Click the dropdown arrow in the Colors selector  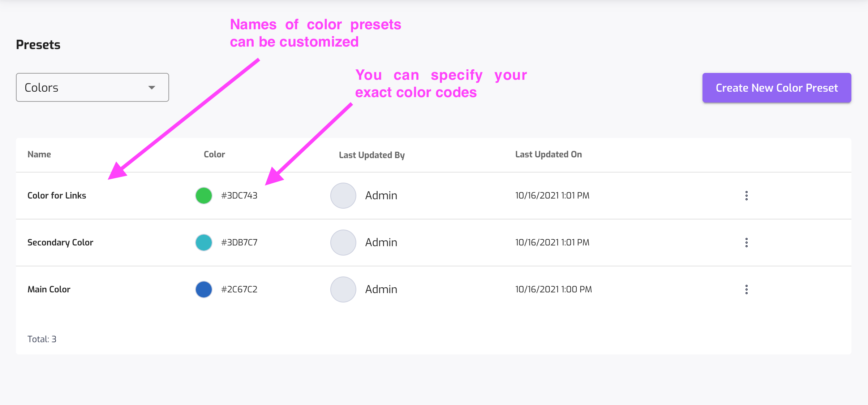pos(152,88)
